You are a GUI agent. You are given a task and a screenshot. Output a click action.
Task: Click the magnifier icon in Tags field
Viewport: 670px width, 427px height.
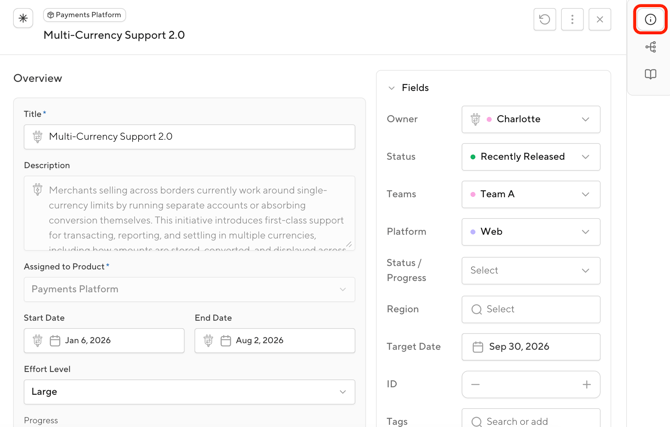point(476,422)
